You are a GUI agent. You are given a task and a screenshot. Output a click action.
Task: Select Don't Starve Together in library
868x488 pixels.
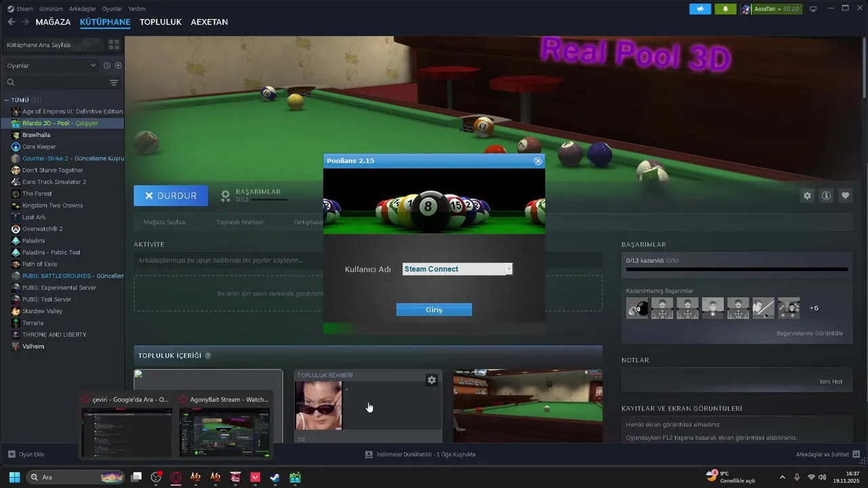[62, 170]
